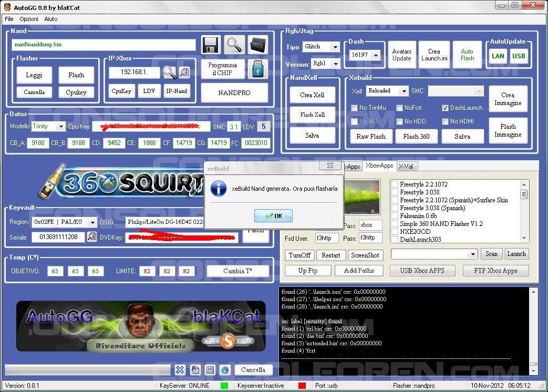Image resolution: width=548 pixels, height=392 pixels.
Task: Toggle the NoFcrt checkbox
Action: click(399, 108)
